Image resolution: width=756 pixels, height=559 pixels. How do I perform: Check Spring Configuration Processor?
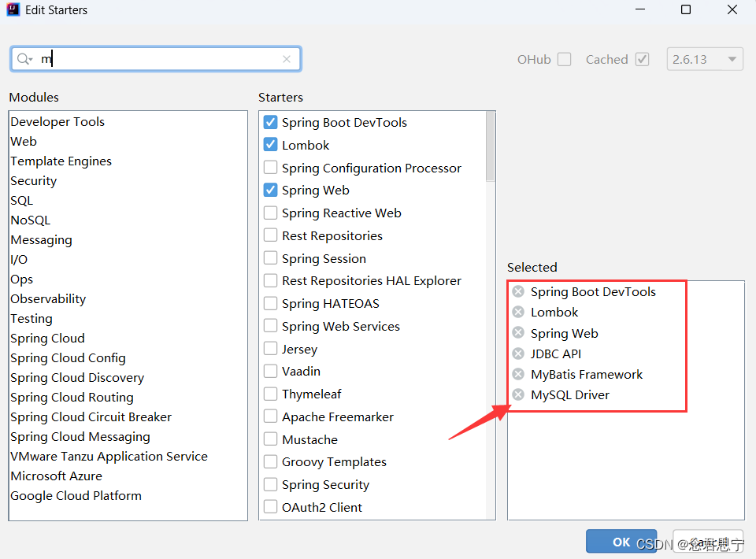pyautogui.click(x=270, y=167)
